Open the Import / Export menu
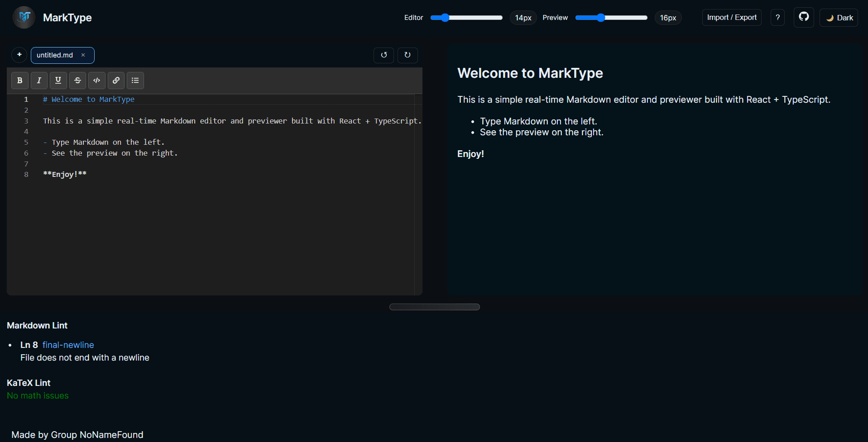Screen dimensions: 868x442 (x=731, y=17)
